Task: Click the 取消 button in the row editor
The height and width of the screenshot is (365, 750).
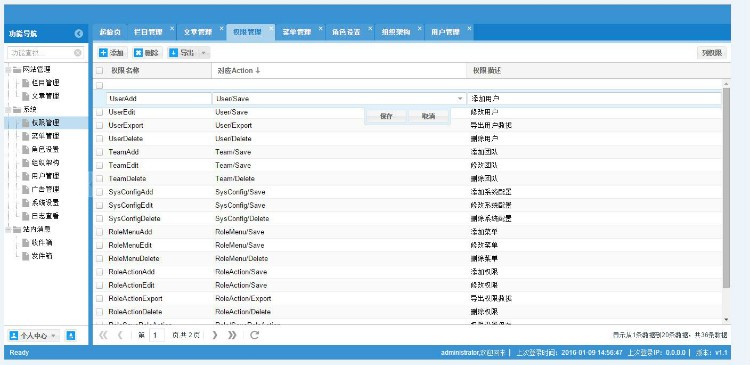Action: coord(429,116)
